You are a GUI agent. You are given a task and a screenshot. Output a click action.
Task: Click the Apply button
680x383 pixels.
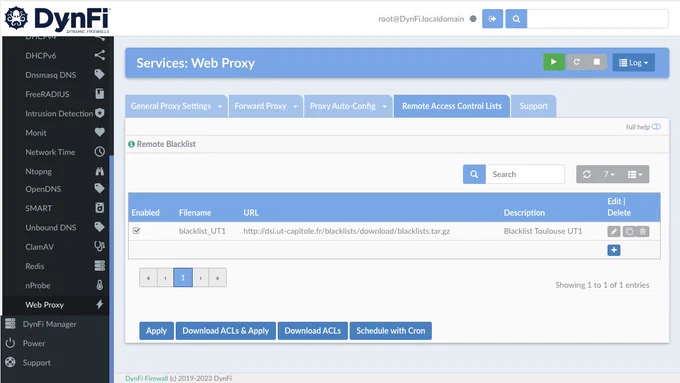click(x=156, y=331)
